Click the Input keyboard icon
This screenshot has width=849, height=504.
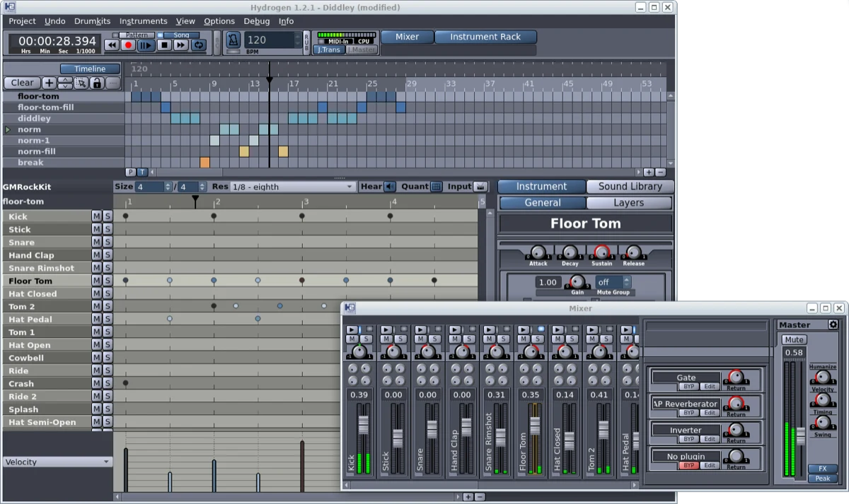(x=480, y=187)
